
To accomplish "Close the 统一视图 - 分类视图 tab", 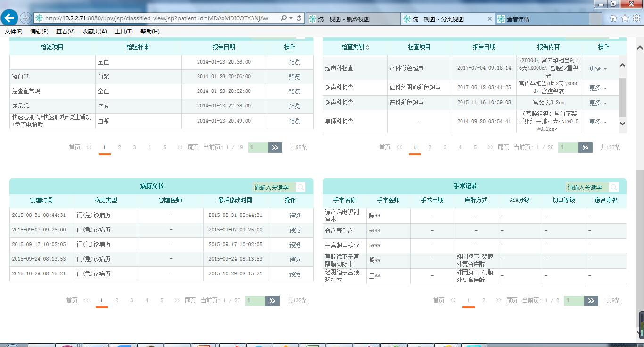I will (x=489, y=19).
